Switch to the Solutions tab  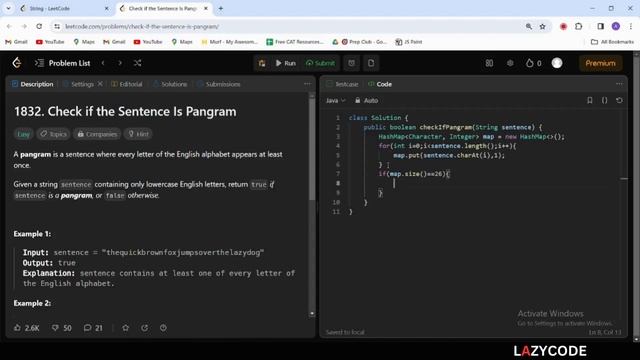170,84
